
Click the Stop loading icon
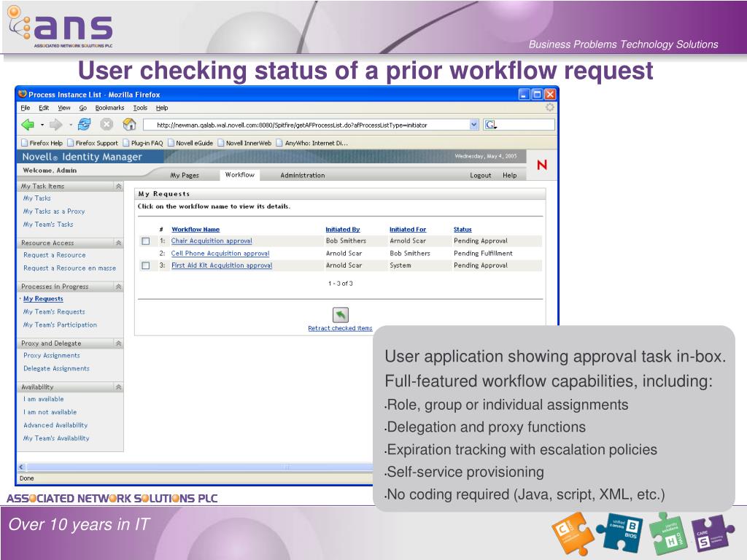(x=107, y=124)
